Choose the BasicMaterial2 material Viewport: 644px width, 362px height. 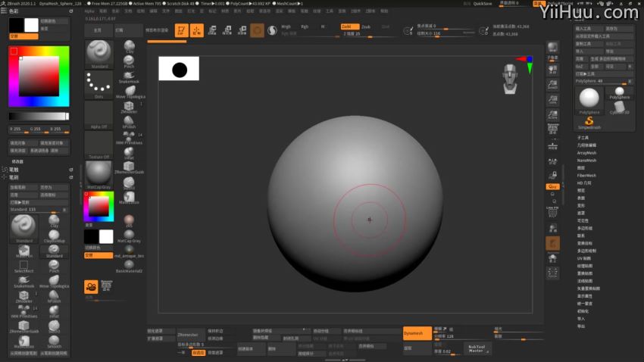(x=129, y=267)
